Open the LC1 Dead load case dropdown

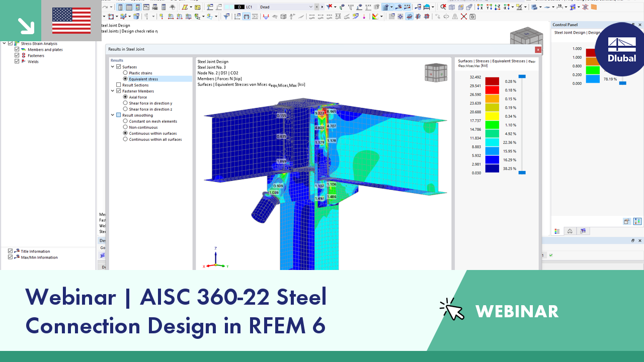click(310, 7)
